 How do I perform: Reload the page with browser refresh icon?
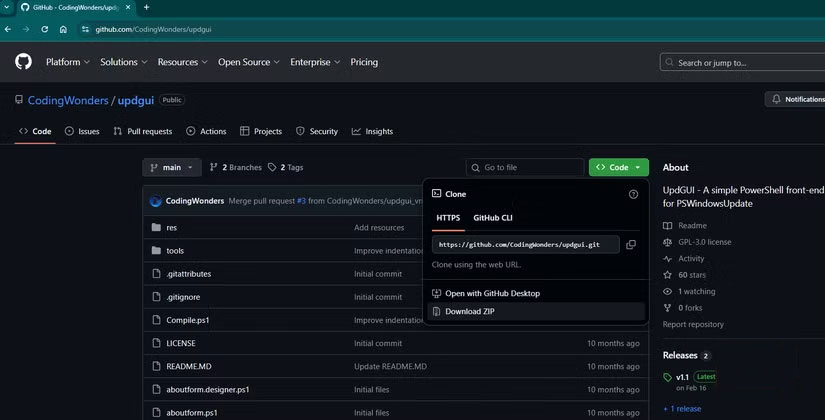[x=45, y=29]
